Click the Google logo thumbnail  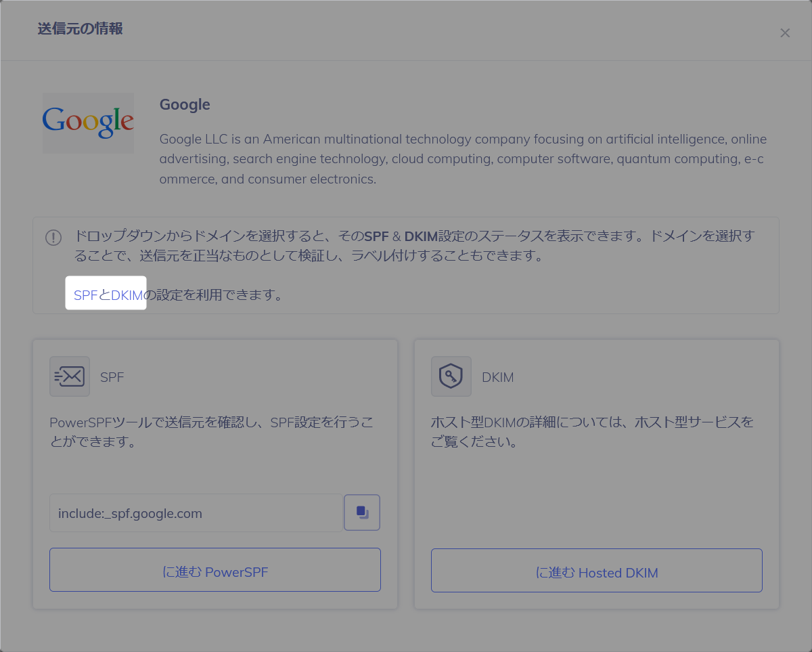88,123
